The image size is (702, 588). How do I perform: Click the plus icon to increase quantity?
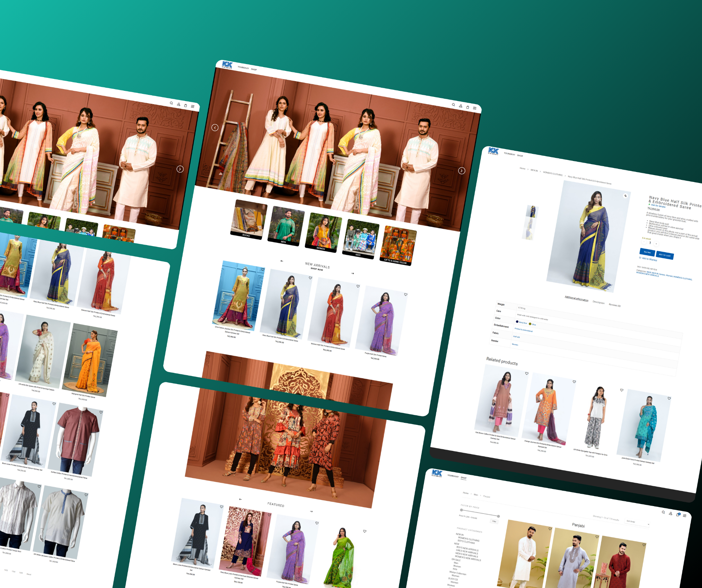[656, 244]
